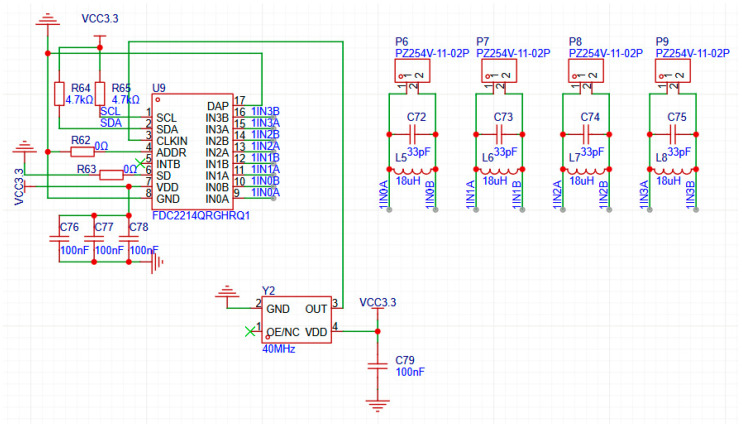Select the Y2 40MHz oscillator body
The image size is (742, 428).
click(x=296, y=320)
